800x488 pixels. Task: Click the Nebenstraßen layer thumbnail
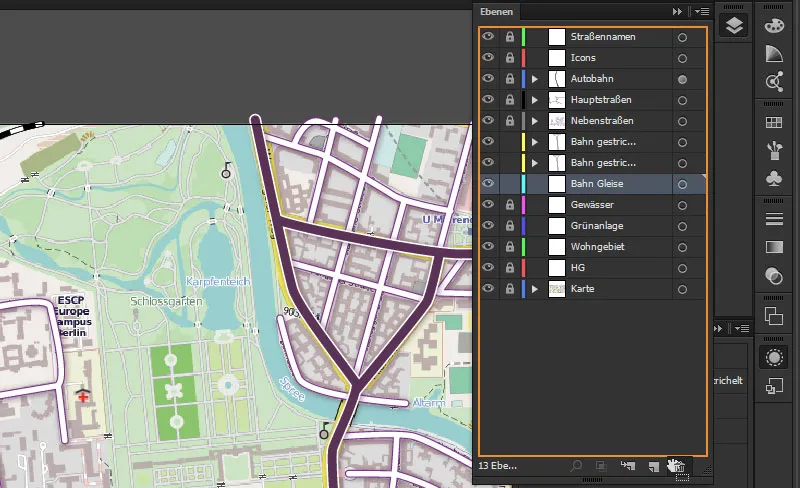pos(557,120)
